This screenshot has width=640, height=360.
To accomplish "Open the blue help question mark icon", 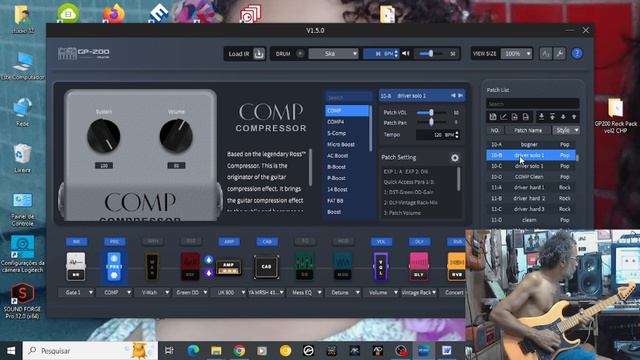I will (577, 53).
